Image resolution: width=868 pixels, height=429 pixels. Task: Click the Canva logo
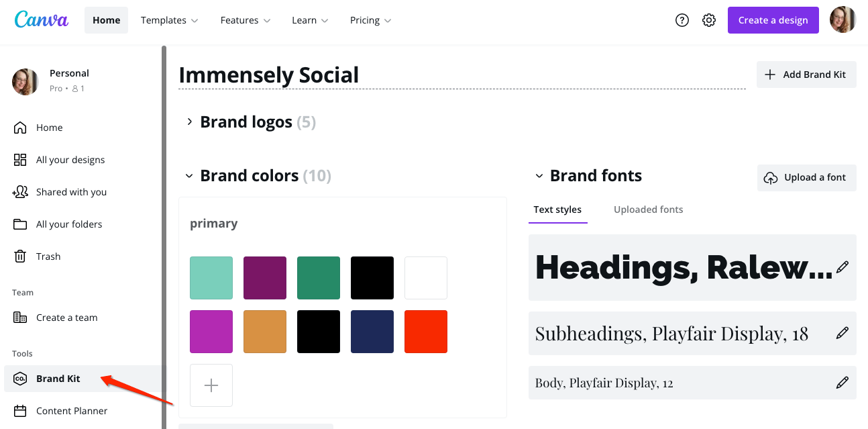[x=42, y=19]
